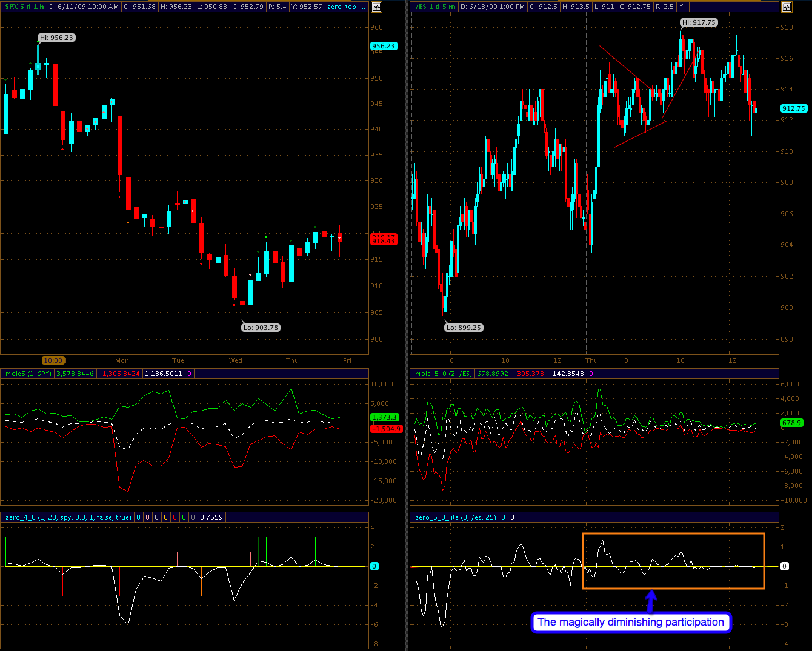
Task: Select the diminishing participation text annotation
Action: (631, 622)
